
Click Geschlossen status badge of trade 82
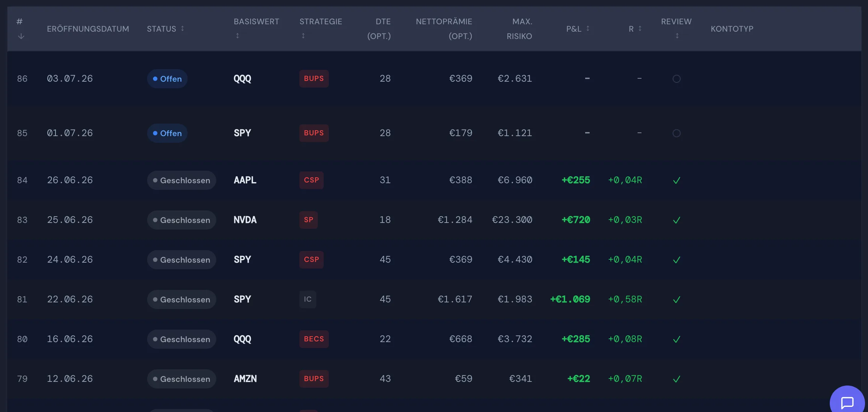point(182,260)
